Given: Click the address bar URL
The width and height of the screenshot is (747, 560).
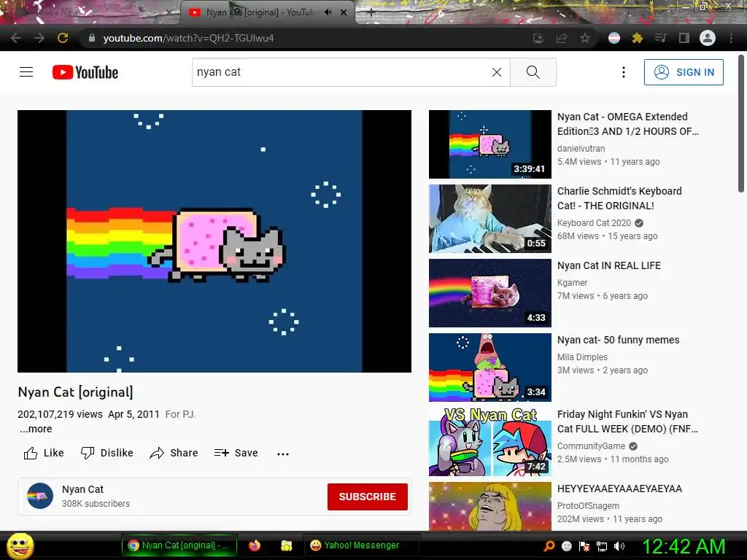Looking at the screenshot, I should coord(189,38).
